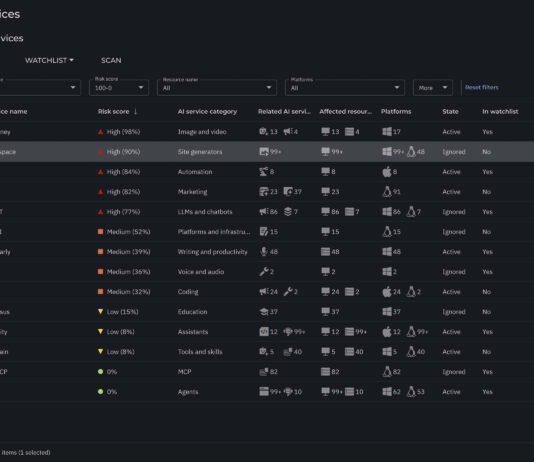Select the Coding category cell
Screen dimensions: 534x462
pos(188,292)
